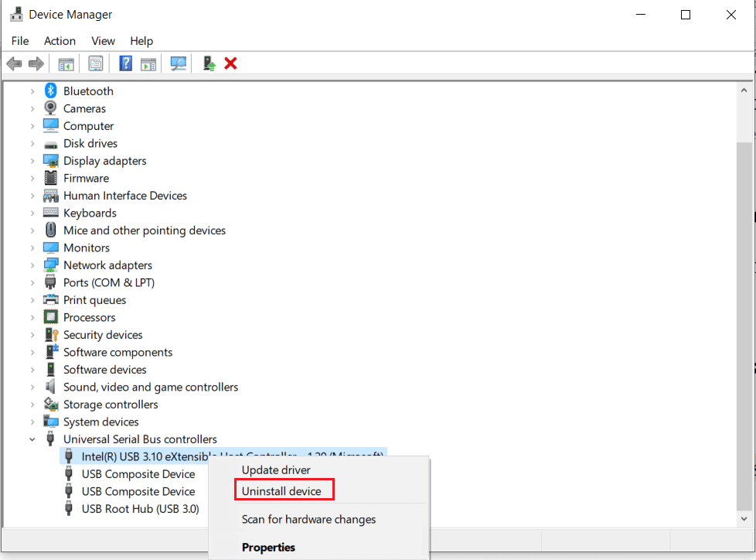
Task: Open the Help toolbar icon
Action: coord(125,63)
